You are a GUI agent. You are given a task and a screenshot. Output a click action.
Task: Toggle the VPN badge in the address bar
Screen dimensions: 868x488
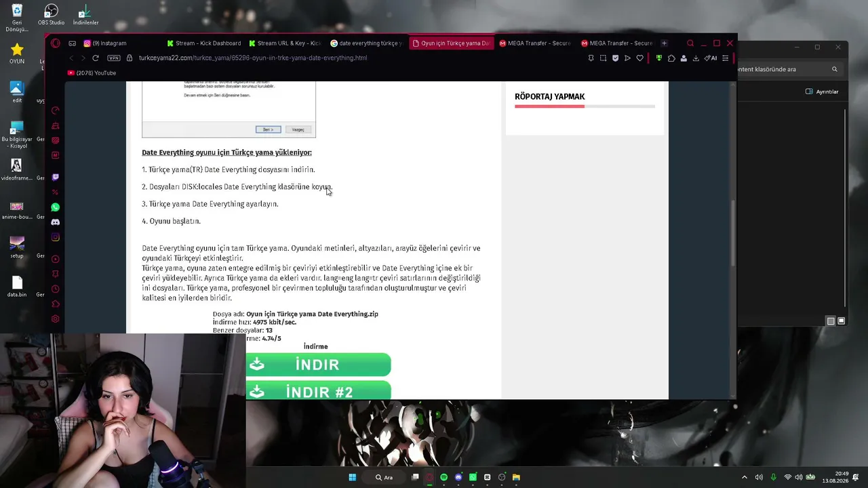point(113,58)
